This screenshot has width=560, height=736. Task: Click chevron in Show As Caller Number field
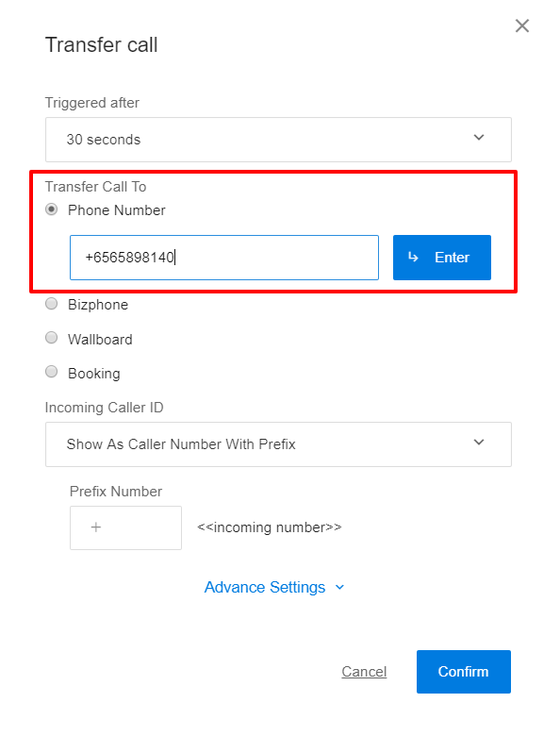[478, 443]
